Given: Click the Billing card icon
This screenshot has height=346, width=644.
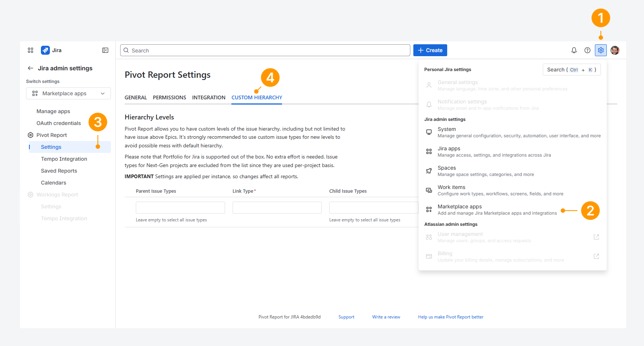Looking at the screenshot, I should coord(429,256).
